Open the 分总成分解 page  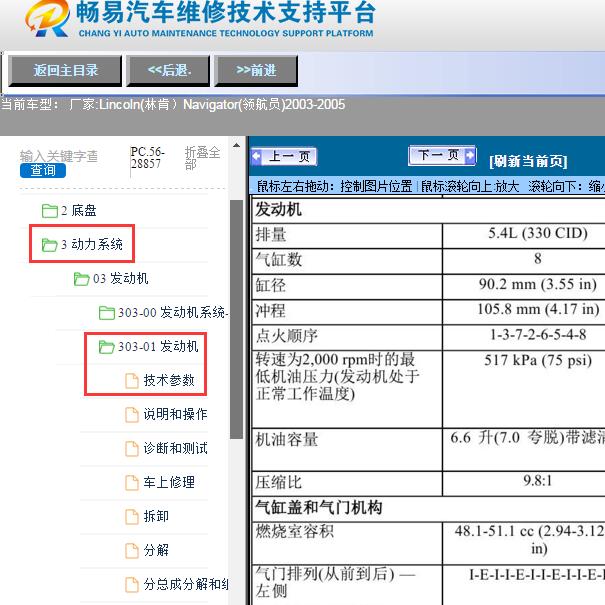click(x=186, y=585)
